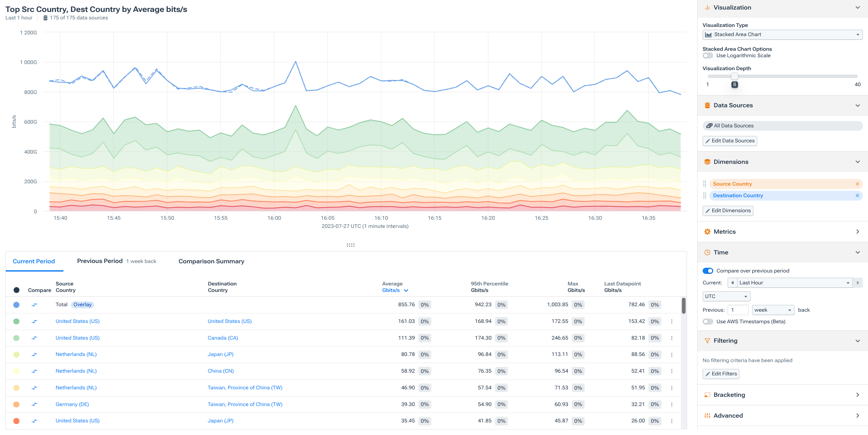
Task: Click the Filtering funnel icon
Action: click(x=707, y=341)
